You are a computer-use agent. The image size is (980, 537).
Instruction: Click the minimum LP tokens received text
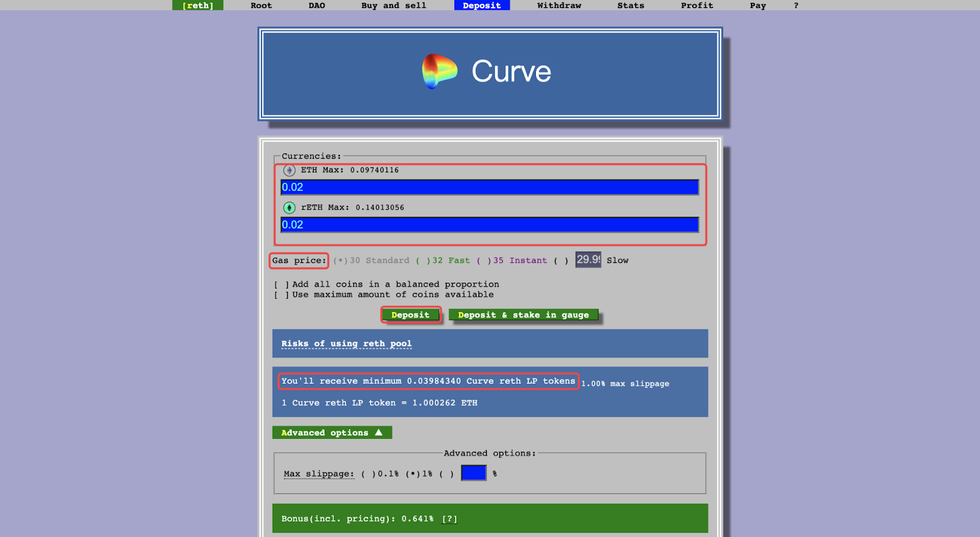429,381
